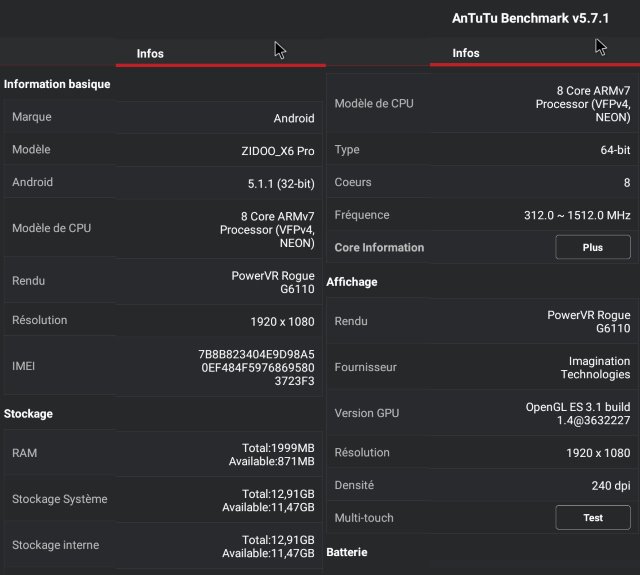Image resolution: width=640 pixels, height=575 pixels.
Task: Click the Android version 5.1.1 (32-bit)
Action: coord(281,184)
